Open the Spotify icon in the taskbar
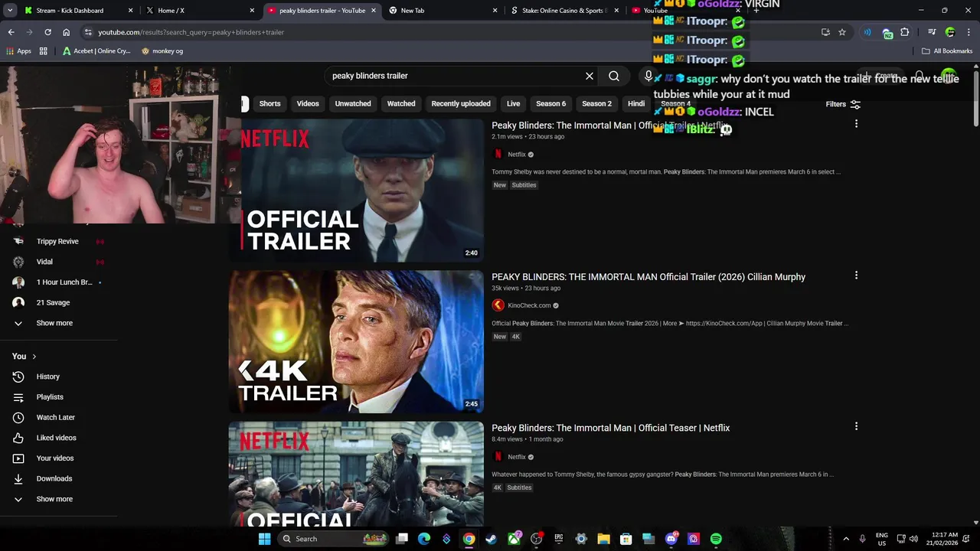 pos(716,539)
